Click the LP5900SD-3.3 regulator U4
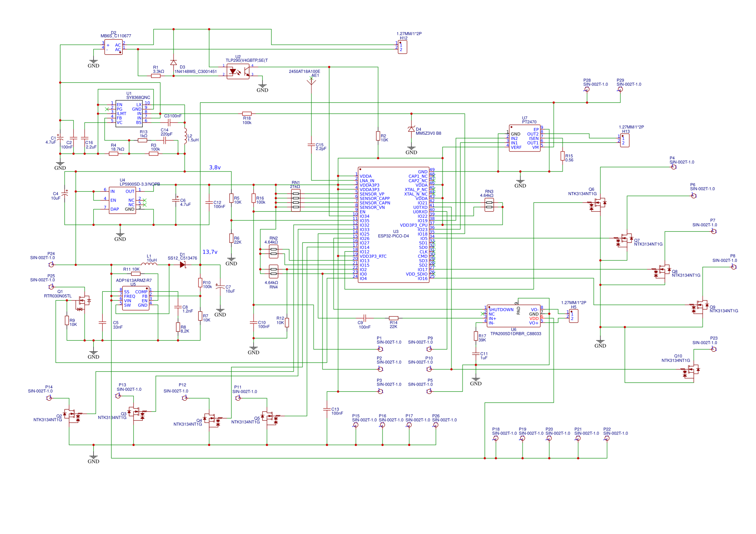 [x=122, y=200]
